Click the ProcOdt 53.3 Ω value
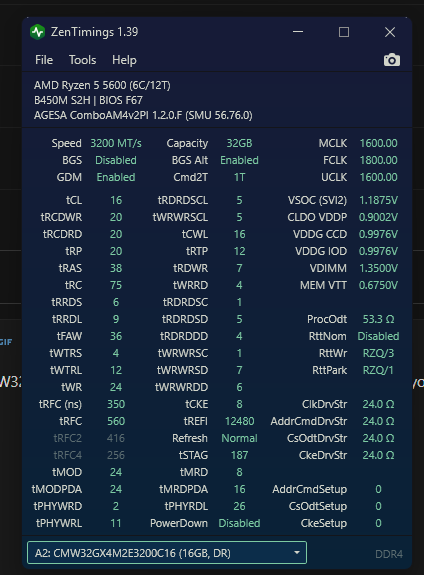Viewport: 424px width, 575px height. 378,319
